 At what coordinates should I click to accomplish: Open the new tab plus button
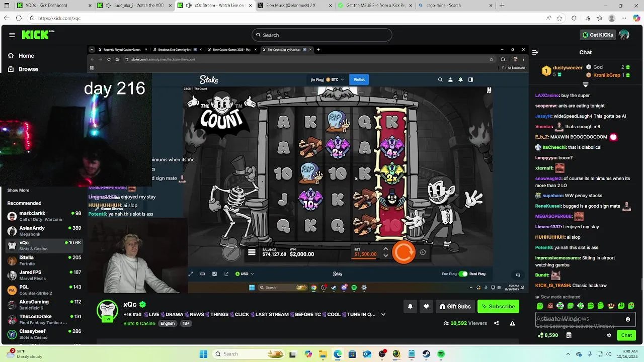coord(502,6)
